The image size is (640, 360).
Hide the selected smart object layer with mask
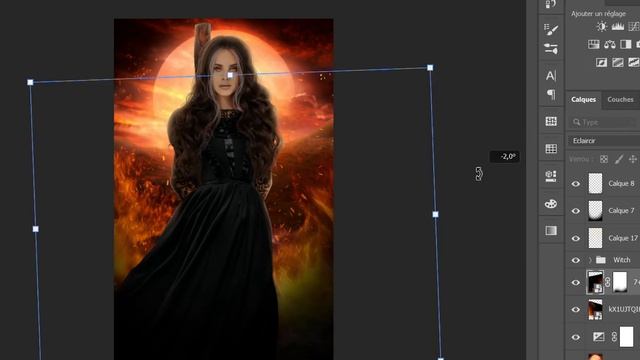[x=576, y=282]
